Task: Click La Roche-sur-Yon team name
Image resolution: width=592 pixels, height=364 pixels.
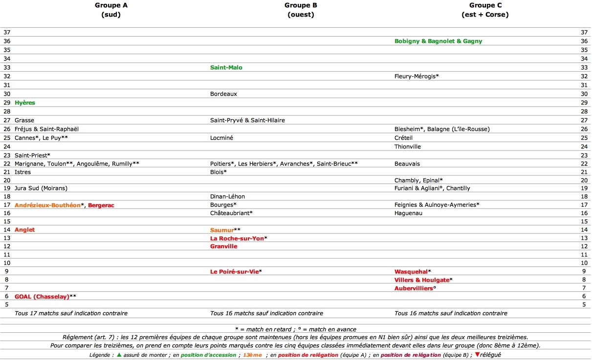Action: (237, 238)
